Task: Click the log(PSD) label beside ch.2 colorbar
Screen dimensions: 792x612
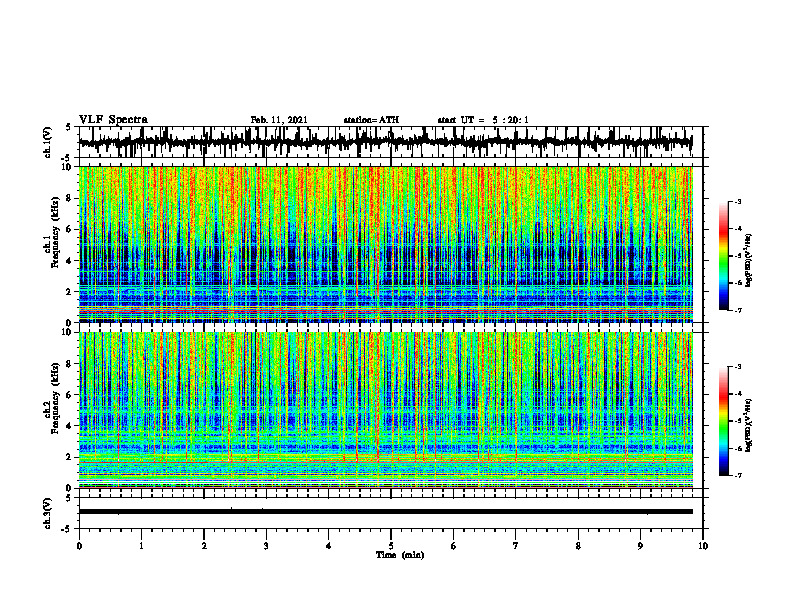Action: (749, 425)
